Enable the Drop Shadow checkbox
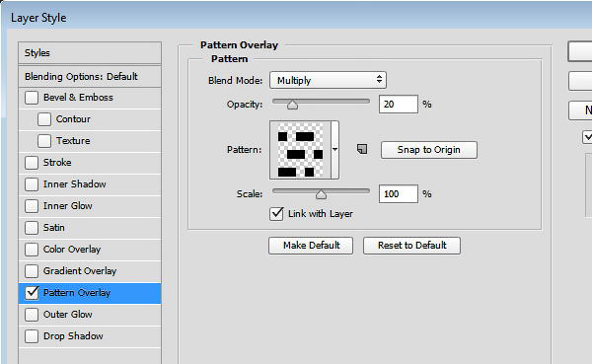The width and height of the screenshot is (592, 364). (32, 336)
